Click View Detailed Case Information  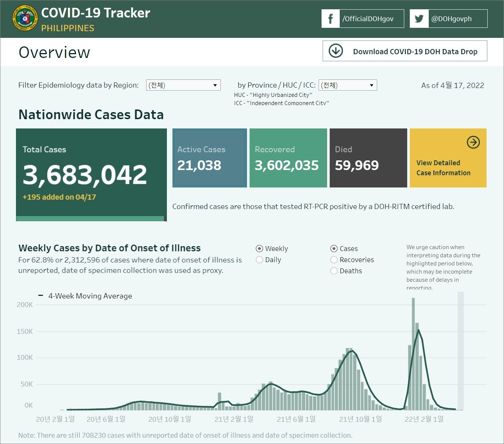(448, 158)
